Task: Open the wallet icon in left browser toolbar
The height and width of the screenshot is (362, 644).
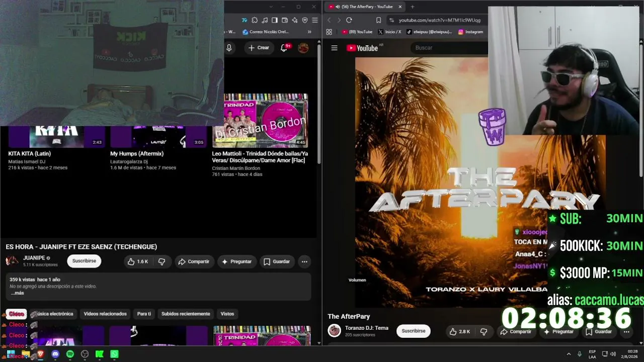Action: (285, 20)
